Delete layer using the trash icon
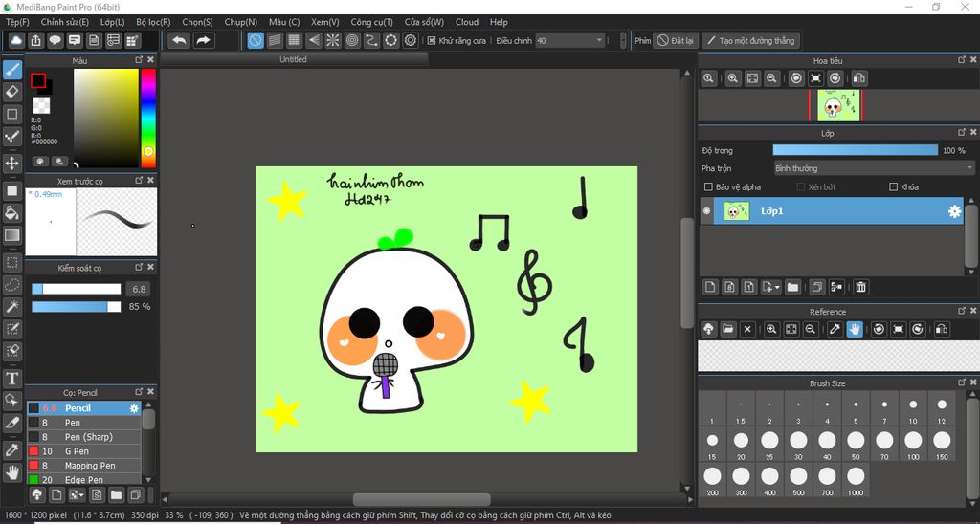The image size is (980, 524). click(860, 287)
